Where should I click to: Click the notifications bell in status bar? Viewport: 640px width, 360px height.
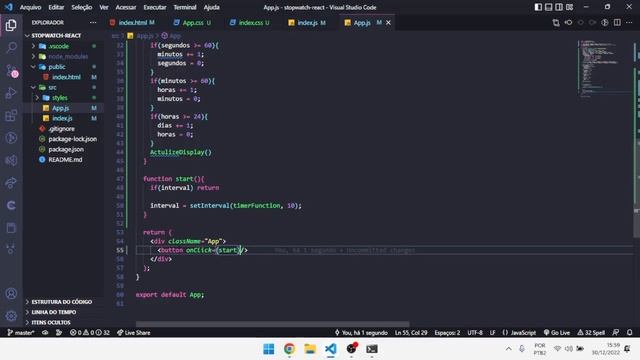pyautogui.click(x=629, y=333)
